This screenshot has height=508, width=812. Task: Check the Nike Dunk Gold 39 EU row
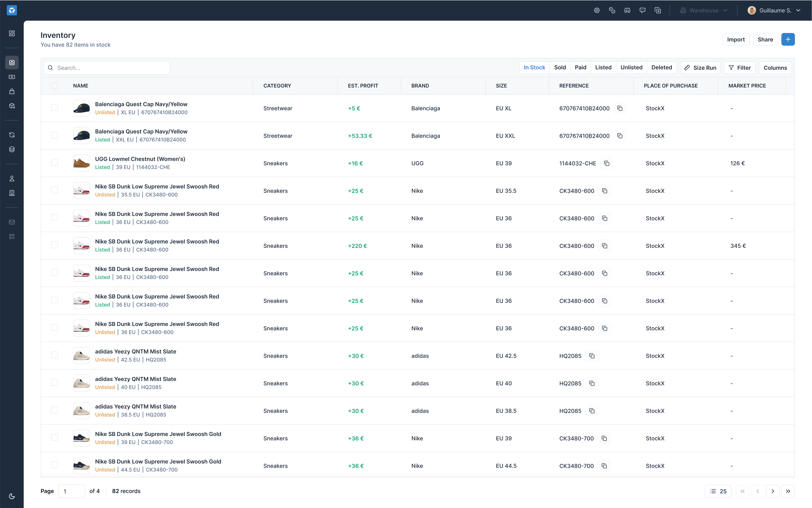[54, 438]
